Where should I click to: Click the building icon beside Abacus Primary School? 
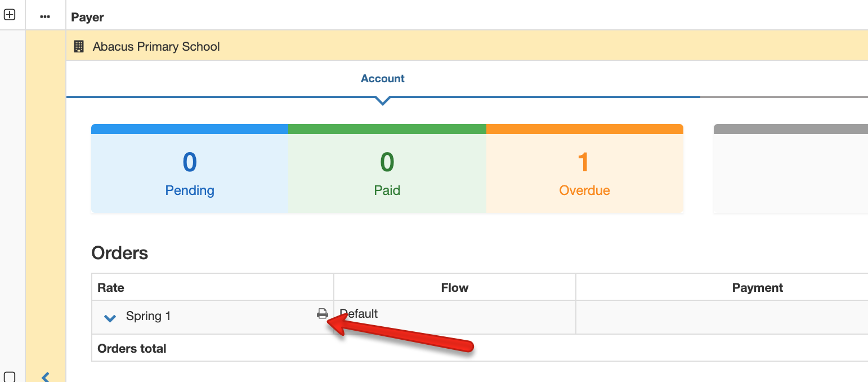(x=79, y=47)
